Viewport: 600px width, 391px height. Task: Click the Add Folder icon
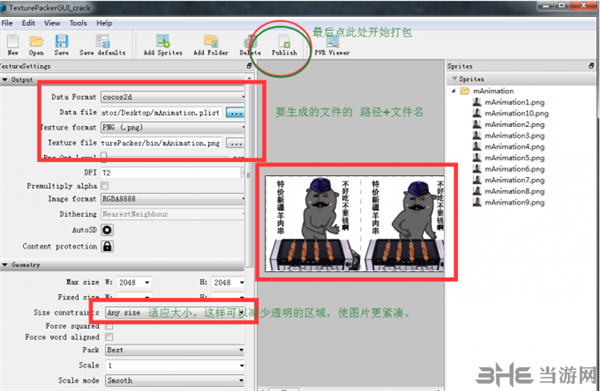(x=211, y=41)
